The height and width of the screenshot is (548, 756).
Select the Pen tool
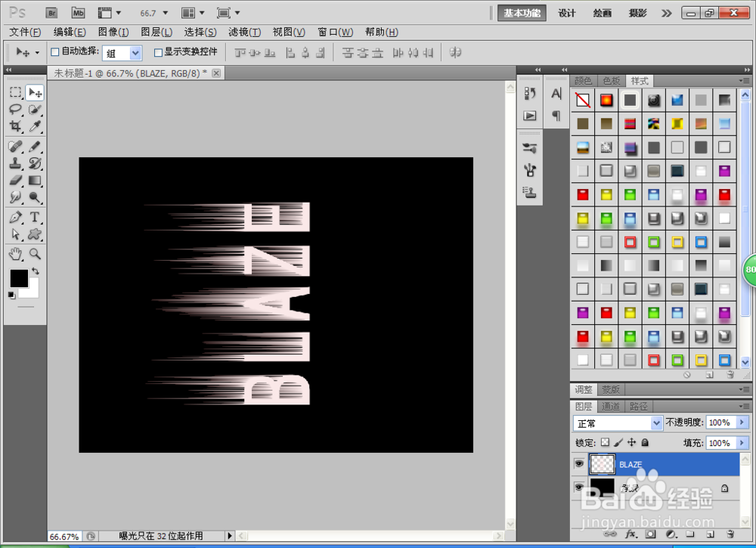(x=16, y=218)
